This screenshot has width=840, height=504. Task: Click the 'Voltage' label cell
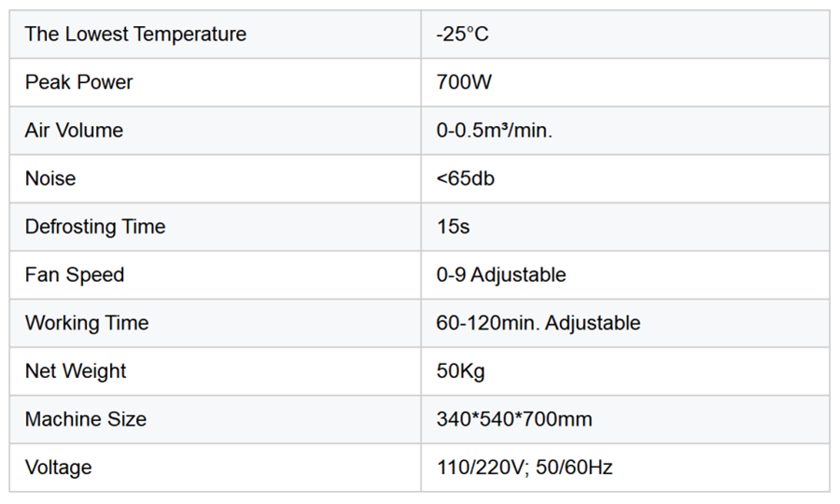(x=59, y=468)
